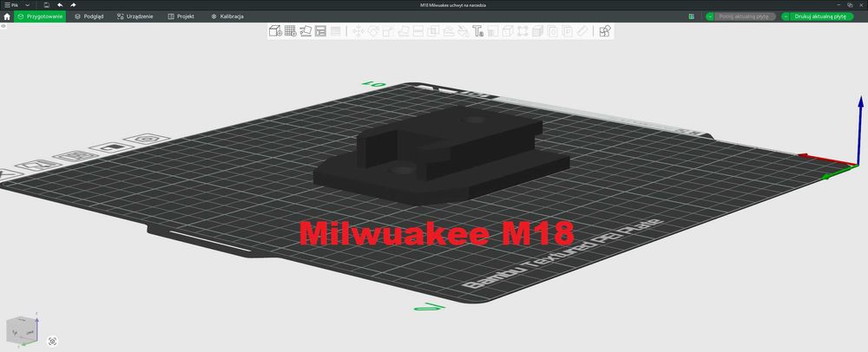Click the Arrange all objects icon
This screenshot has width=868, height=352.
tap(320, 31)
